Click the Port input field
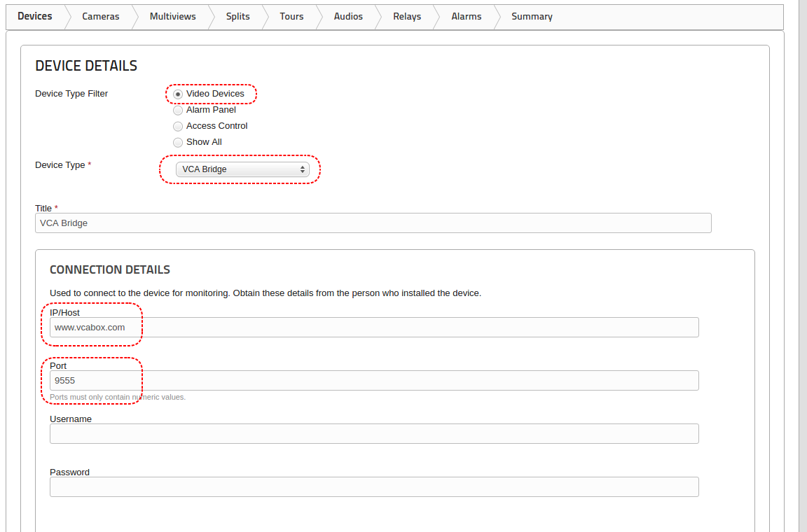The height and width of the screenshot is (532, 807). [x=374, y=381]
